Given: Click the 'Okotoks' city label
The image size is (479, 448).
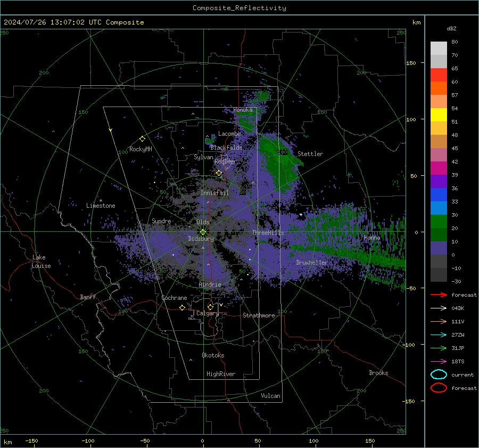Looking at the screenshot, I should tap(213, 355).
